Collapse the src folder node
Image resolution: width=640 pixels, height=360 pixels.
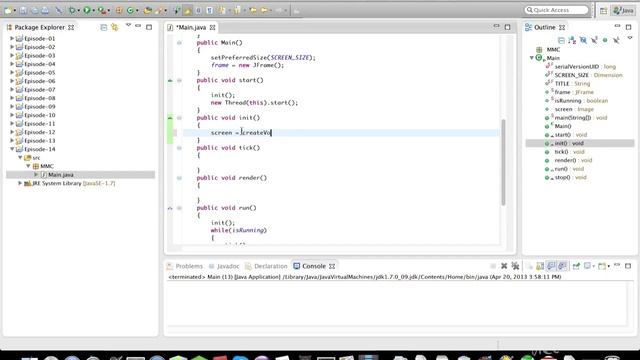20,158
